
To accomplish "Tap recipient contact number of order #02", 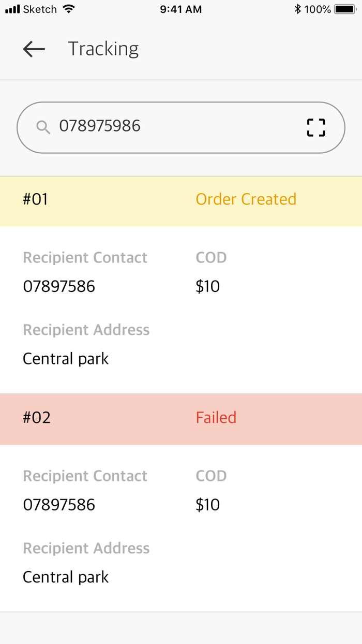I will coord(59,505).
